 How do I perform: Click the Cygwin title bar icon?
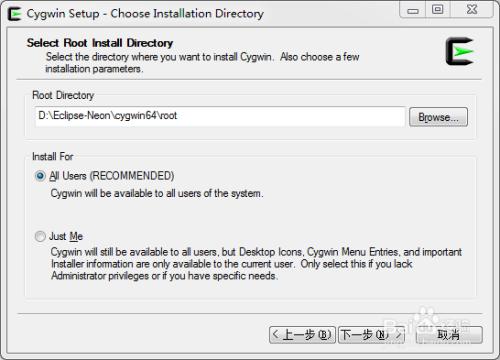click(x=14, y=14)
